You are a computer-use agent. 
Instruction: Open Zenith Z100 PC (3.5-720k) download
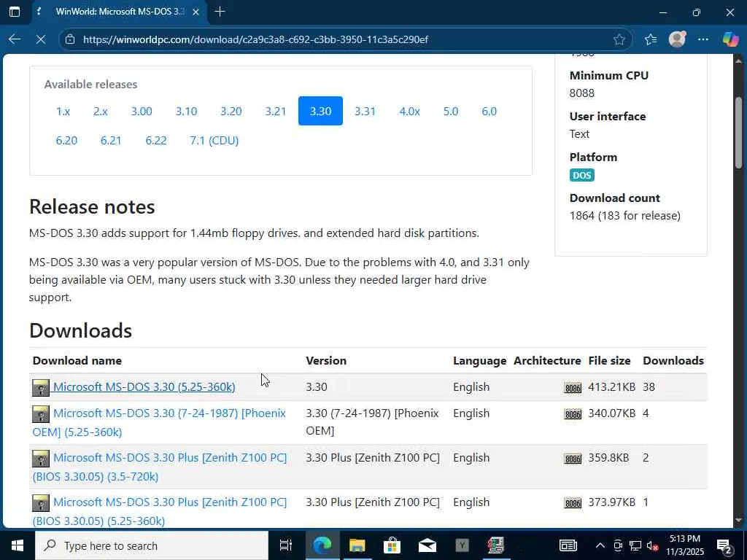[x=160, y=467]
